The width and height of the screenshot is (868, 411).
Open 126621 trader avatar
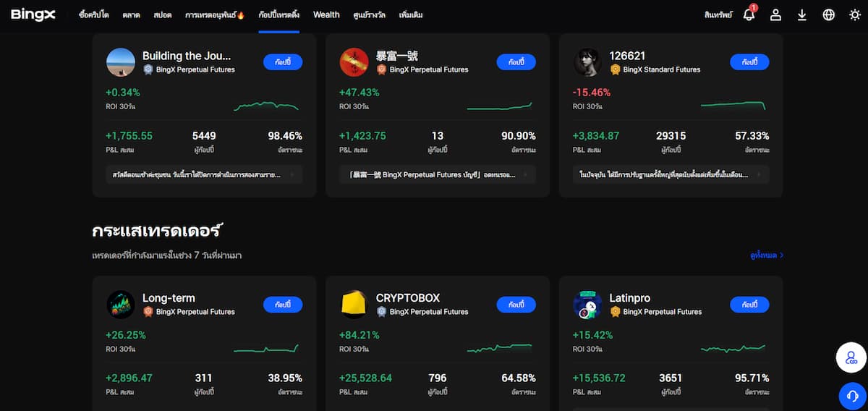587,62
